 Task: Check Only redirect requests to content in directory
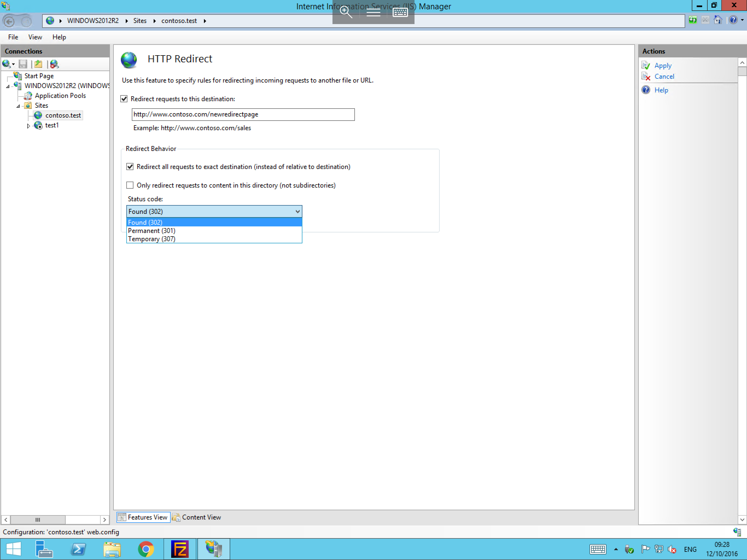click(x=130, y=185)
